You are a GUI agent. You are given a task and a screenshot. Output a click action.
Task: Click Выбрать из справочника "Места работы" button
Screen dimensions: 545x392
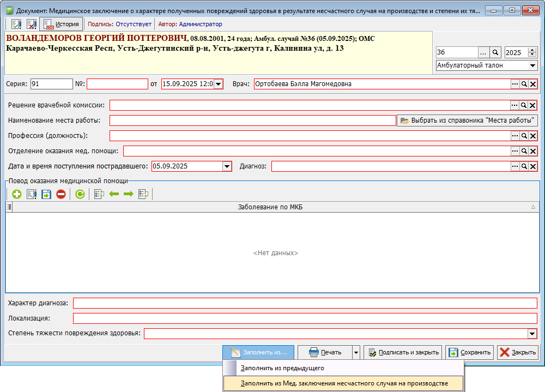[467, 120]
